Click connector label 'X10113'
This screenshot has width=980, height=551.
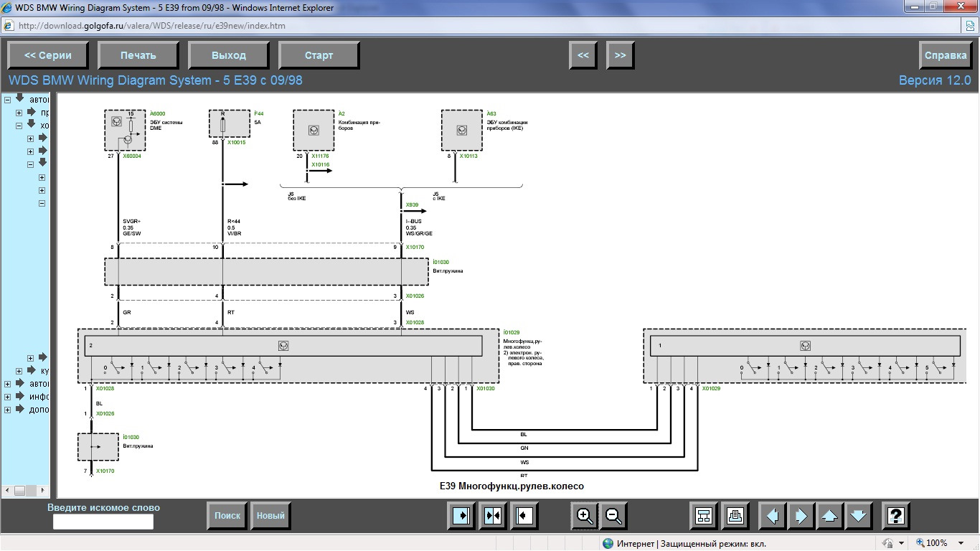(x=469, y=156)
